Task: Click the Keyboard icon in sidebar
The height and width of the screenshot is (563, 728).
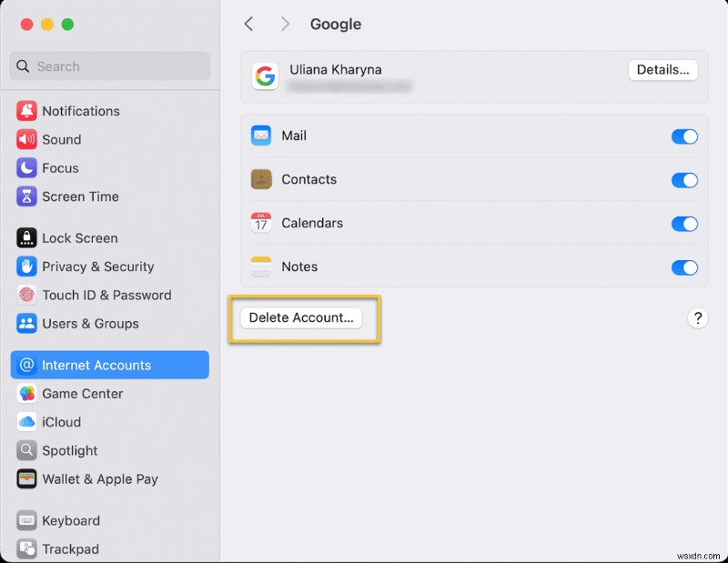Action: click(26, 520)
